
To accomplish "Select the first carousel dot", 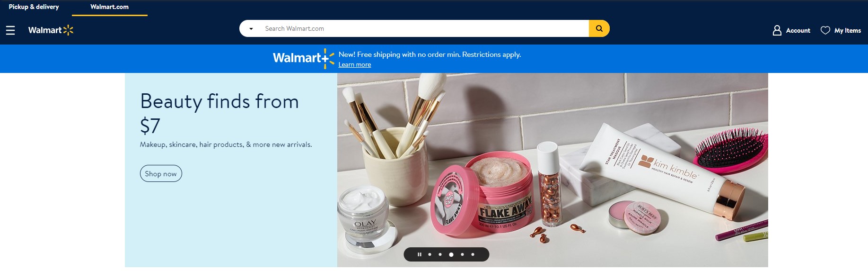I will click(430, 254).
